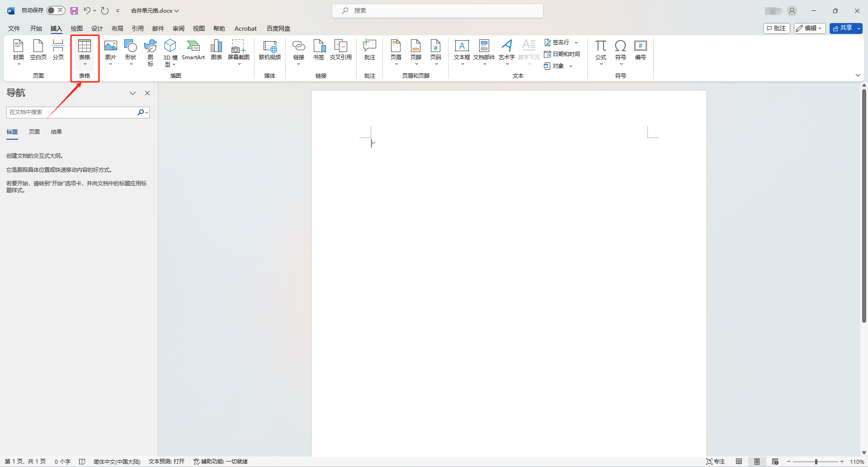Switch to Focus mode in status bar

pos(716,462)
